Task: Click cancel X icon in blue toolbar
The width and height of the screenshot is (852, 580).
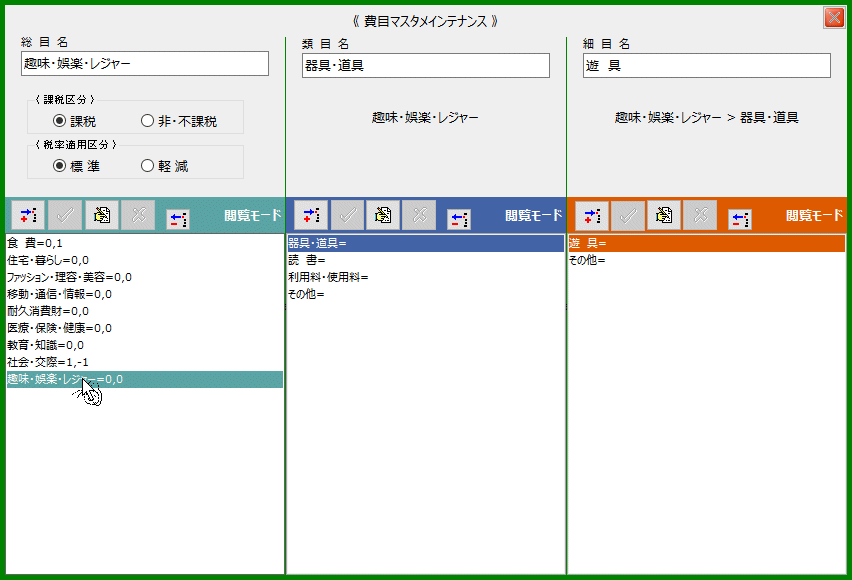Action: tap(419, 215)
